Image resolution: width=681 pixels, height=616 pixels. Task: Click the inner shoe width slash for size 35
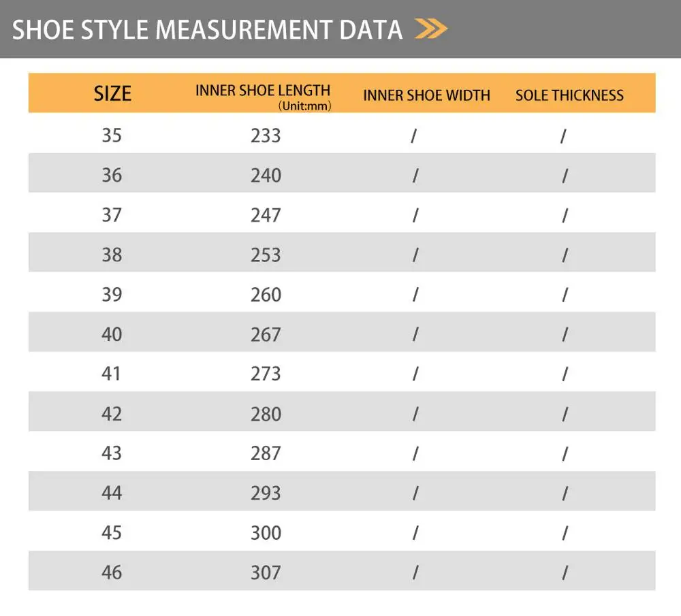414,136
